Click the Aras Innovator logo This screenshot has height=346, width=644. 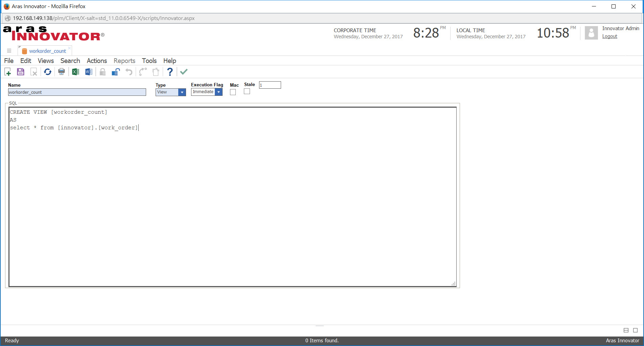pyautogui.click(x=54, y=34)
